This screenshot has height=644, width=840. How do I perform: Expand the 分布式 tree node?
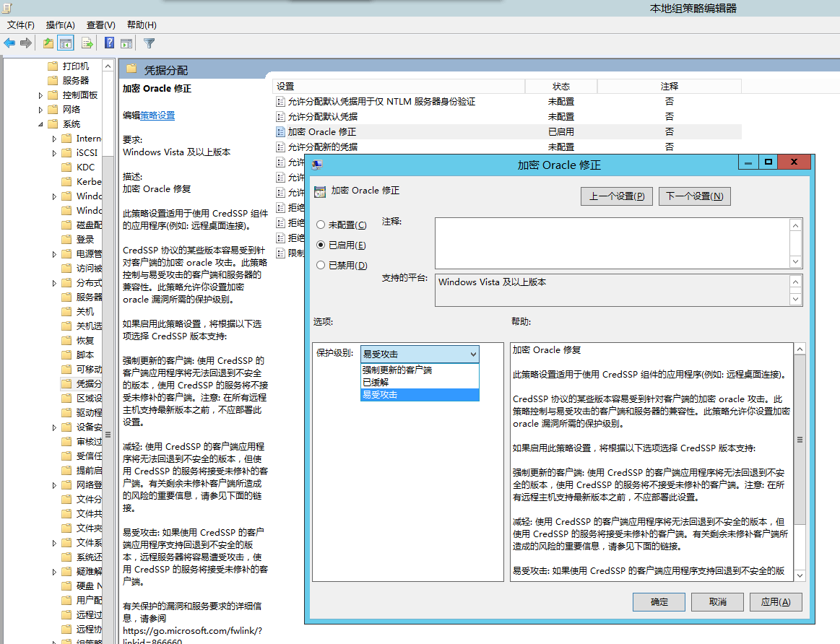tap(54, 283)
